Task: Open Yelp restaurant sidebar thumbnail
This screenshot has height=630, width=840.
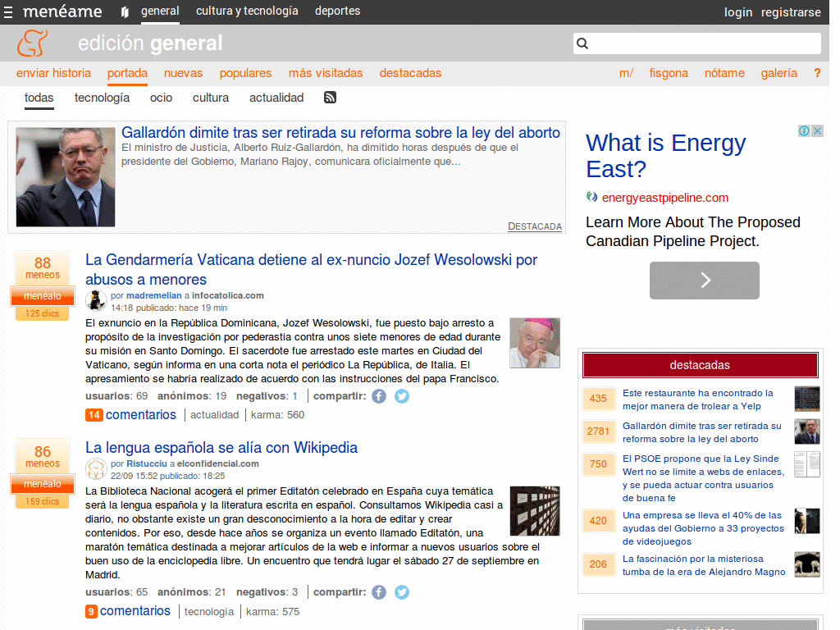Action: 807,399
